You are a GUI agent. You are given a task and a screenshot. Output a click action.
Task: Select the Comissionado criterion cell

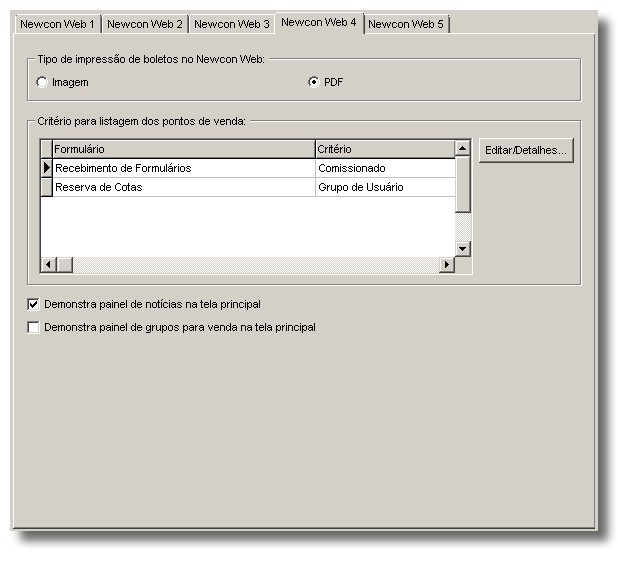(x=385, y=168)
